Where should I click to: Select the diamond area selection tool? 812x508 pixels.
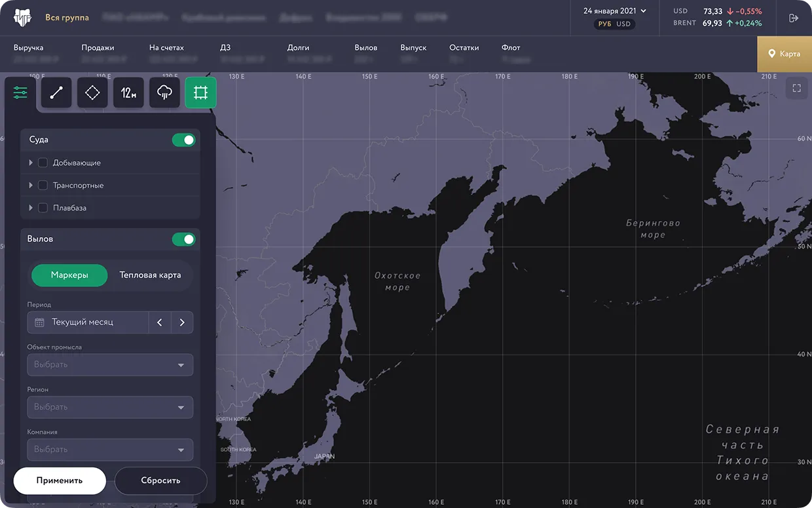92,93
